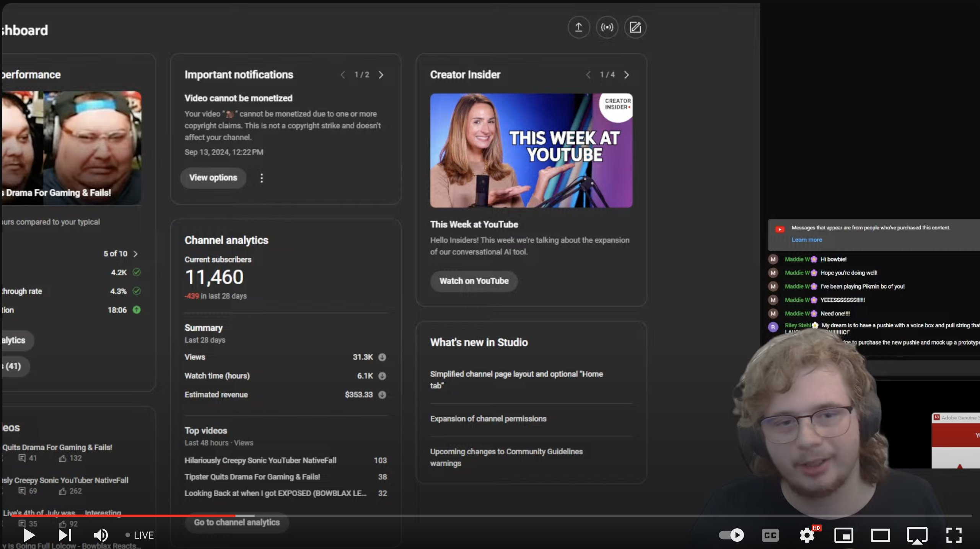The height and width of the screenshot is (549, 980).
Task: Show previous Creator Insider card
Action: pos(588,75)
